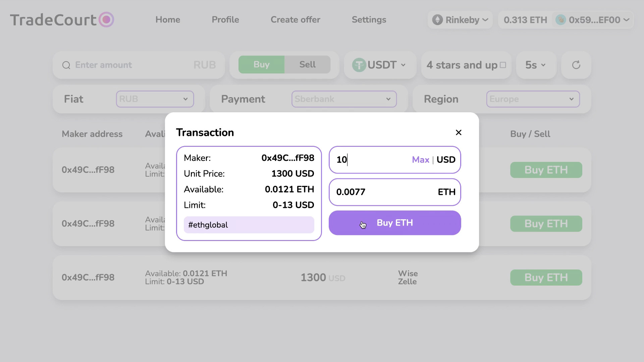Open the Region Europe dropdown
Screen dimensions: 644x362
tap(533, 99)
